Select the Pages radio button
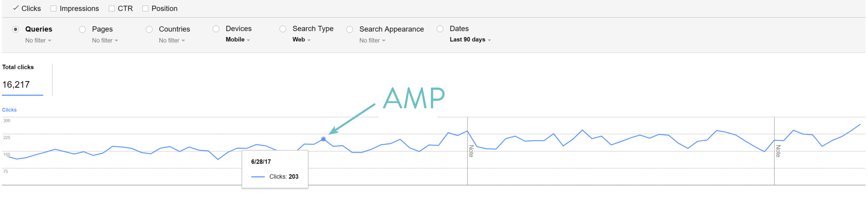 82,29
